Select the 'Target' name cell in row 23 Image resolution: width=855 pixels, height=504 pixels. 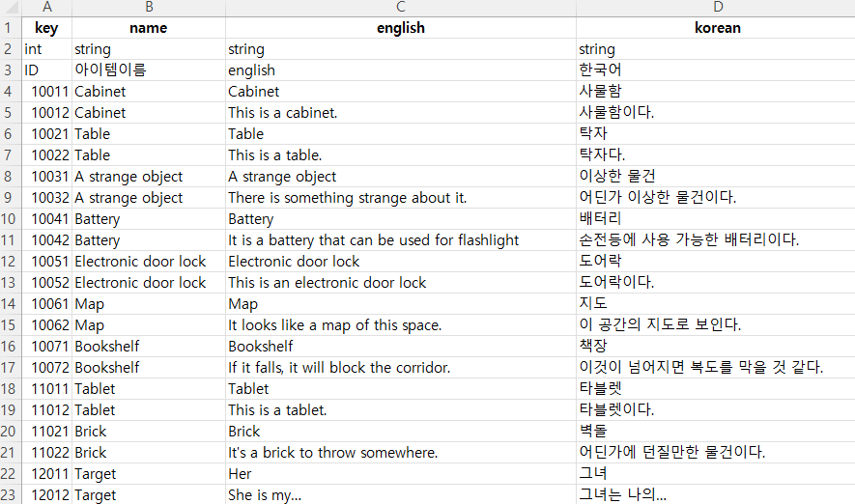149,495
